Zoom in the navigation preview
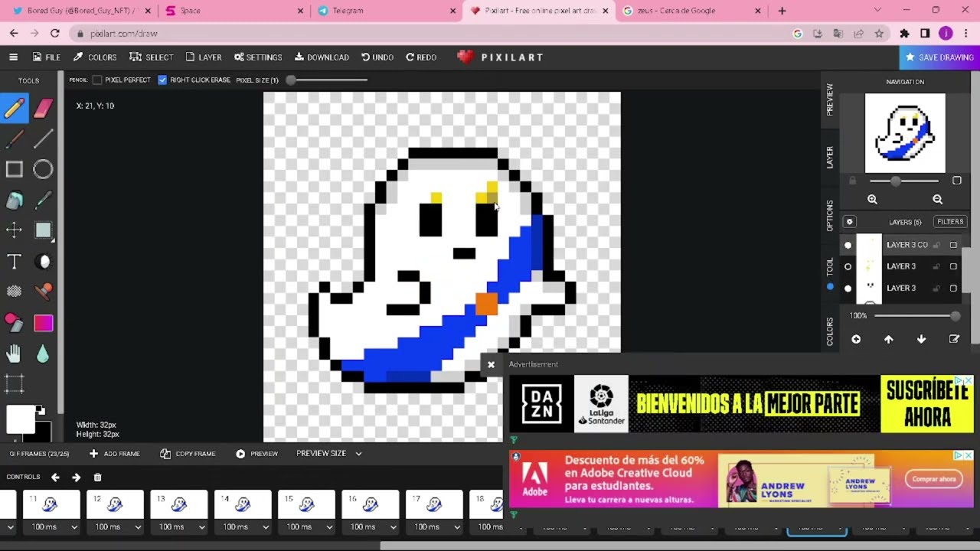This screenshot has width=980, height=551. [872, 199]
